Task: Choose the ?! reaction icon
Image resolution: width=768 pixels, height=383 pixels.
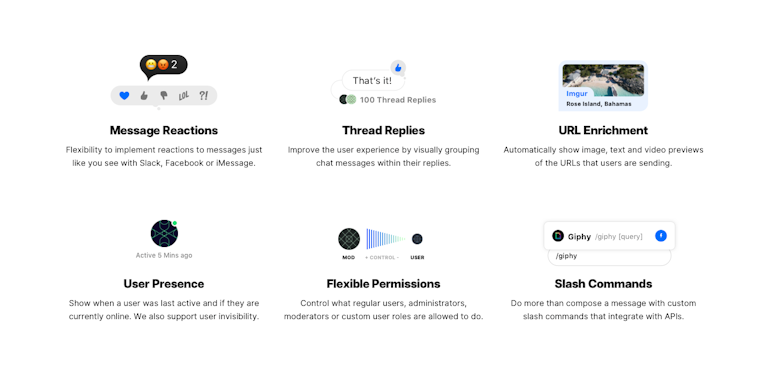Action: click(x=204, y=96)
